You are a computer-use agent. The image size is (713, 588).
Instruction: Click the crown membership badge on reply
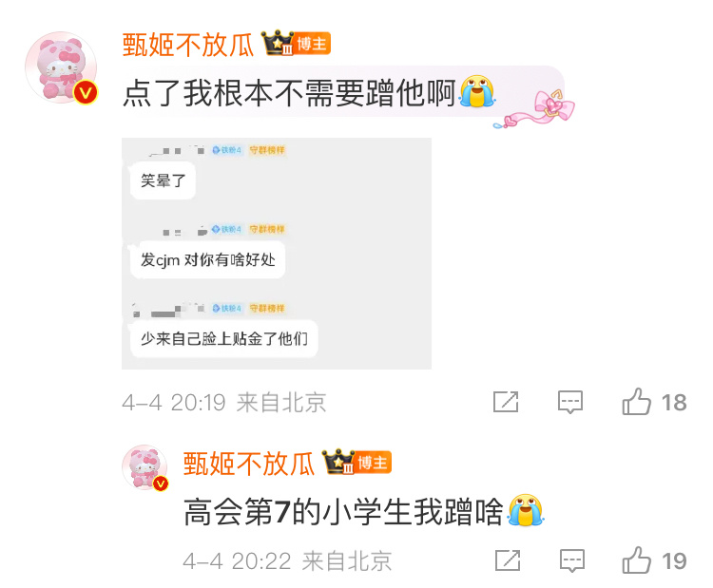(x=338, y=462)
